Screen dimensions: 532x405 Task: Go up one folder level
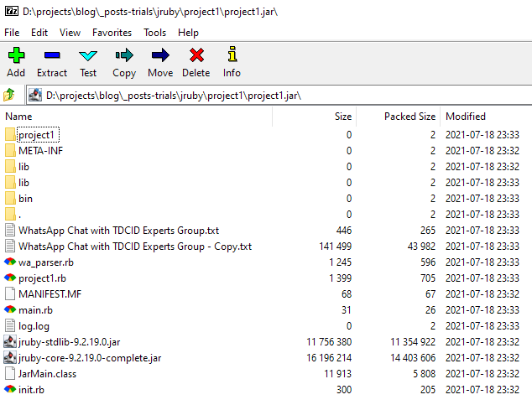(10, 95)
